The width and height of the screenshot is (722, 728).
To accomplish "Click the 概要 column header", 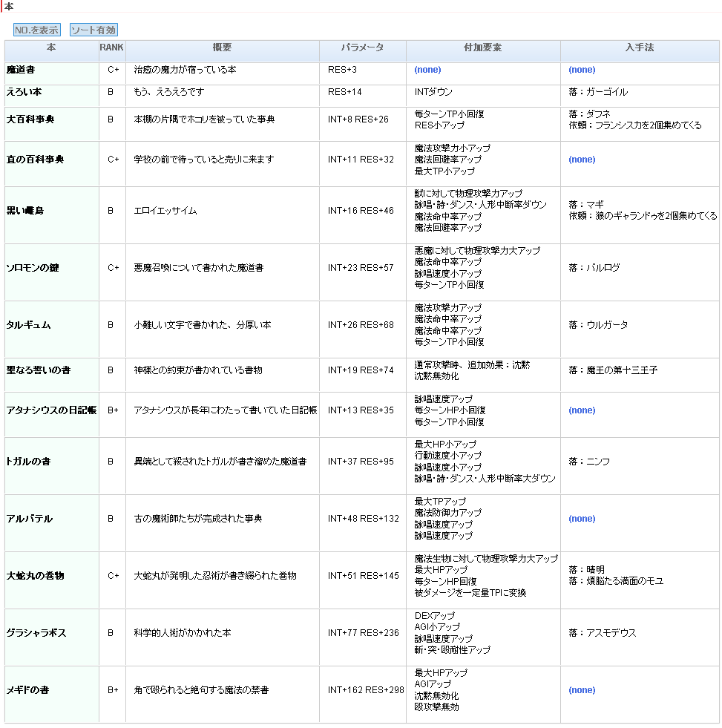I will [x=222, y=47].
